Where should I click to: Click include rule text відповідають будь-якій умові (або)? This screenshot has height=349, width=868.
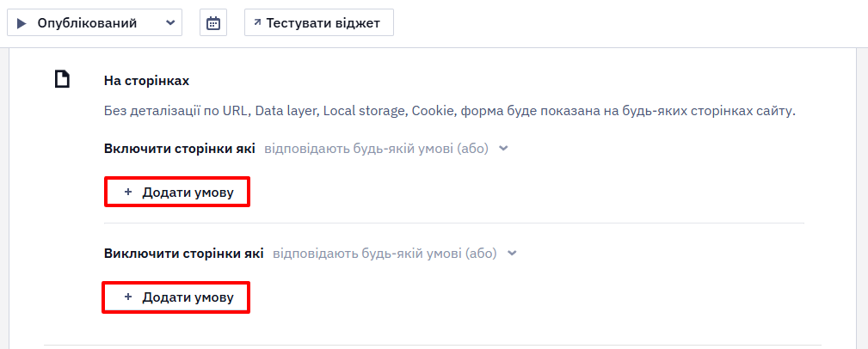377,149
